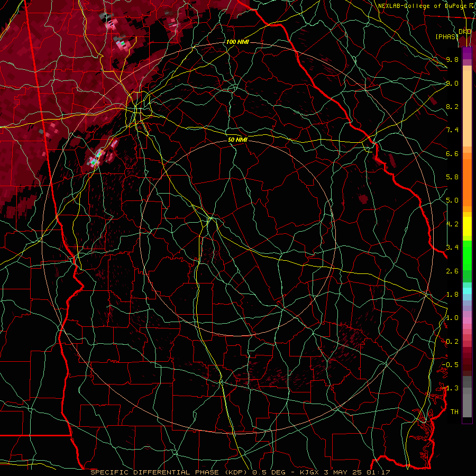This screenshot has width=476, height=476.
Task: Click the 6.6 scale value
Action: coord(452,153)
